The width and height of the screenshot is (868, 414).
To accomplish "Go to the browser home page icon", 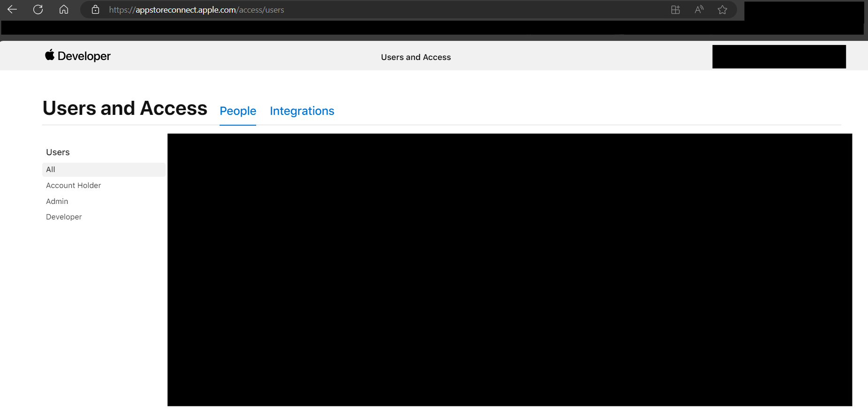I will (x=64, y=9).
